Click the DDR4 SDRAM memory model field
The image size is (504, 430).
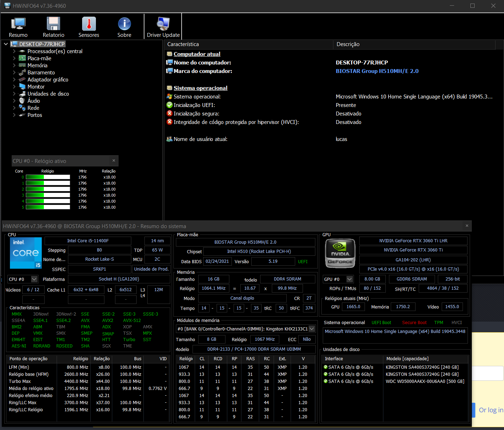(287, 279)
